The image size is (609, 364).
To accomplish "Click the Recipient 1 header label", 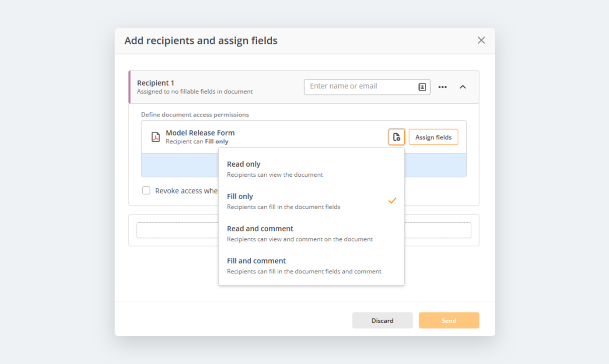I will pos(156,83).
